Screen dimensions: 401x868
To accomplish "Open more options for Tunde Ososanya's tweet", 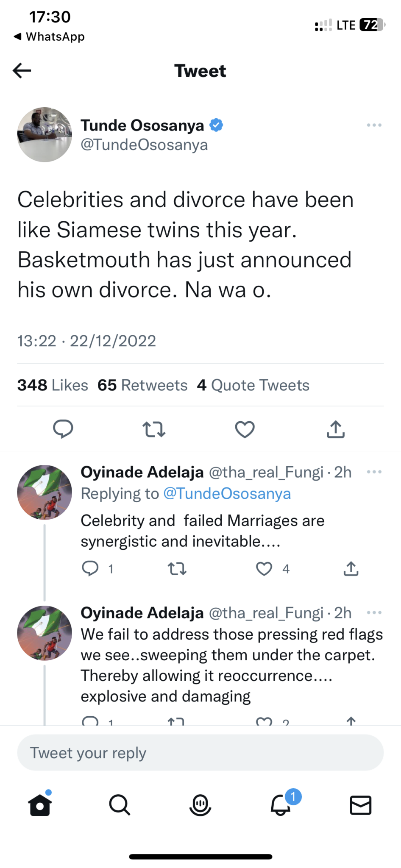I will (374, 125).
